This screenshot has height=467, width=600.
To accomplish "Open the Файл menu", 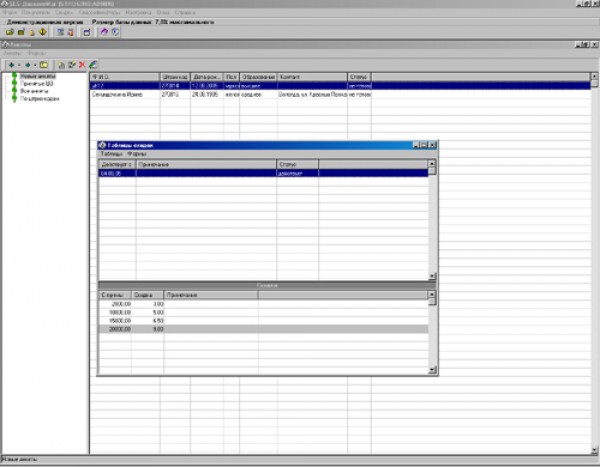I will (x=10, y=13).
